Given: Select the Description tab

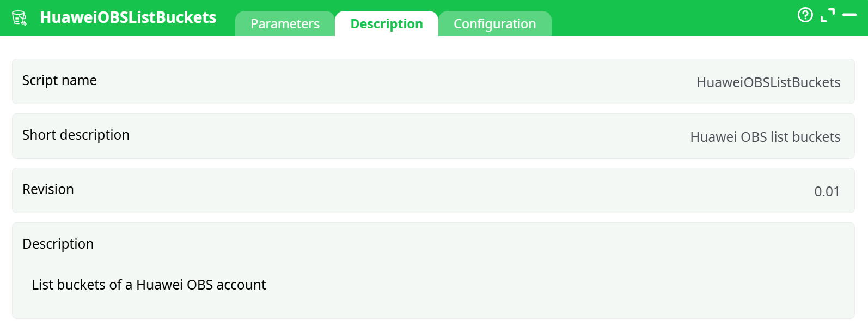Looking at the screenshot, I should coord(387,23).
